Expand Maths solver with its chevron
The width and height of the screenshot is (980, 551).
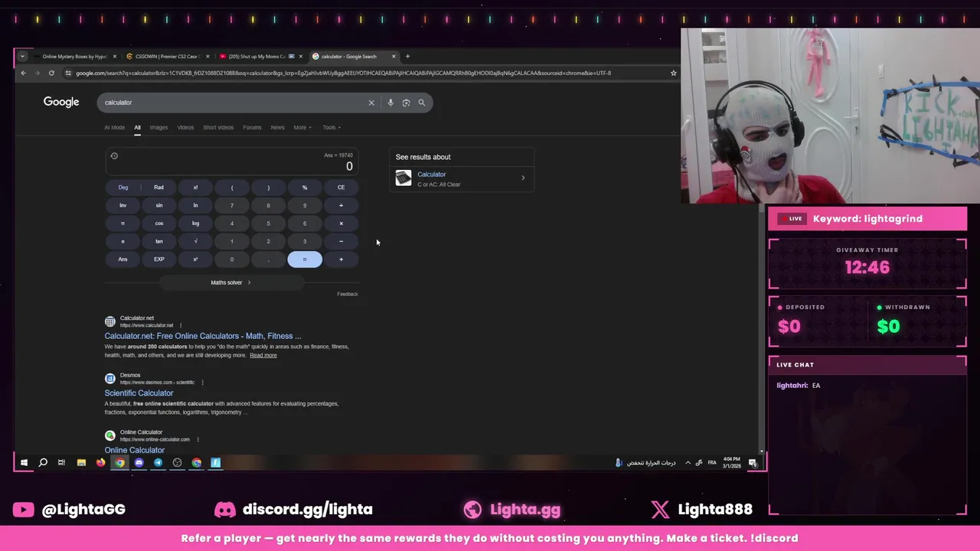pos(249,282)
